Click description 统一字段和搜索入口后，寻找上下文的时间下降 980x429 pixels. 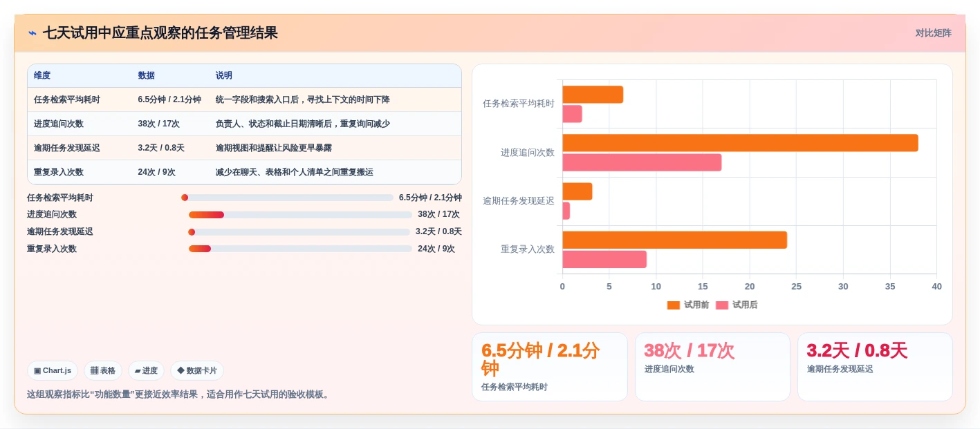pyautogui.click(x=303, y=99)
